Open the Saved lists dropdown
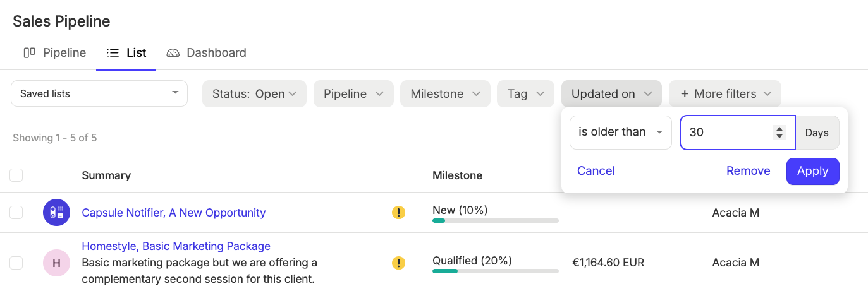The width and height of the screenshot is (868, 291). click(x=99, y=93)
